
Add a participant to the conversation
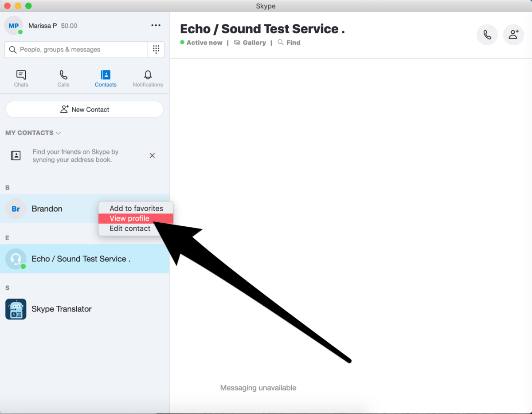(513, 35)
